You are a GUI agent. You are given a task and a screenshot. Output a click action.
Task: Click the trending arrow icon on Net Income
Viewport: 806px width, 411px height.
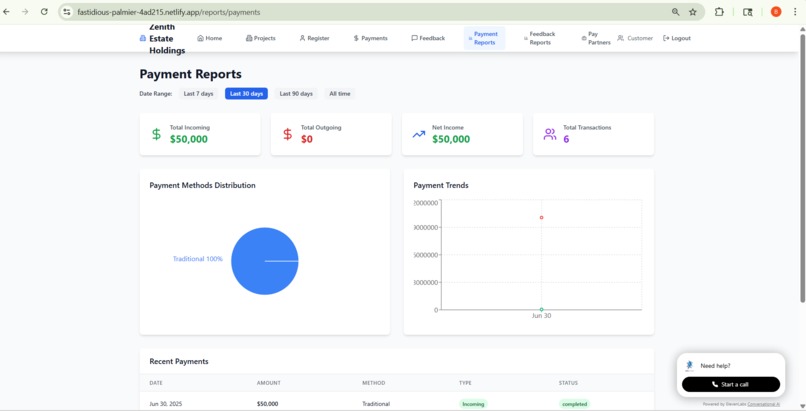[x=419, y=134]
